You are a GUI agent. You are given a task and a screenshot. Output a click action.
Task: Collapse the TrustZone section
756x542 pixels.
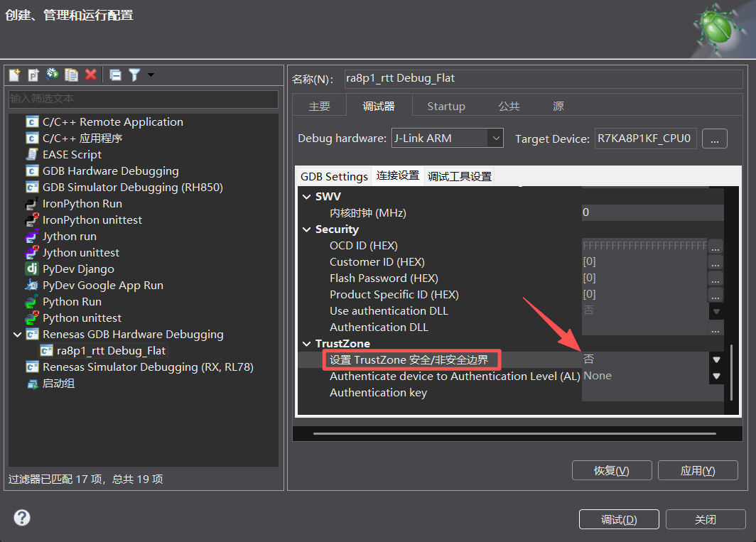pyautogui.click(x=307, y=344)
